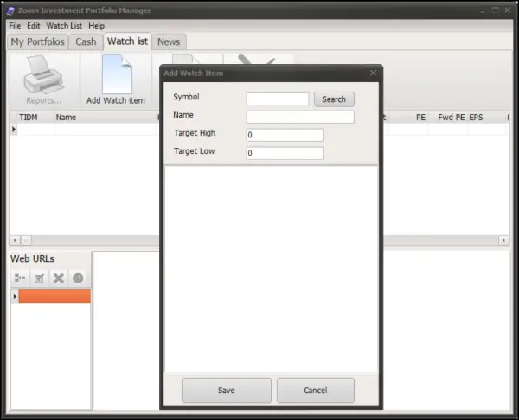Focus the Name input field
This screenshot has width=519, height=420.
tap(300, 117)
